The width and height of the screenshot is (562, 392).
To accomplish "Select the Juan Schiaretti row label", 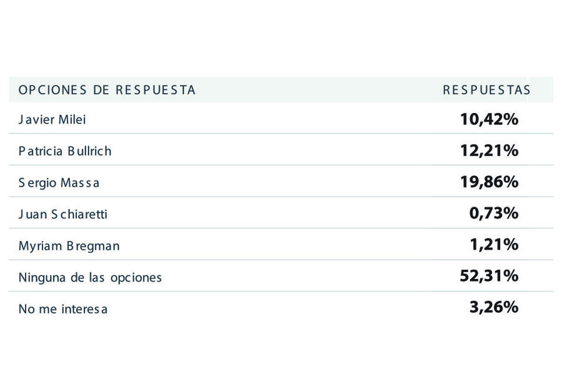I will (x=63, y=214).
